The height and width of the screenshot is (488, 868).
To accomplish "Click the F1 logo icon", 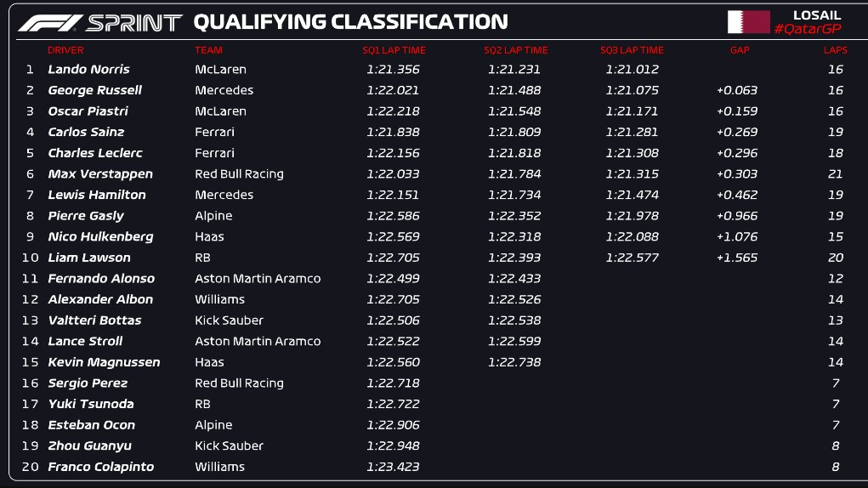I will tap(50, 23).
